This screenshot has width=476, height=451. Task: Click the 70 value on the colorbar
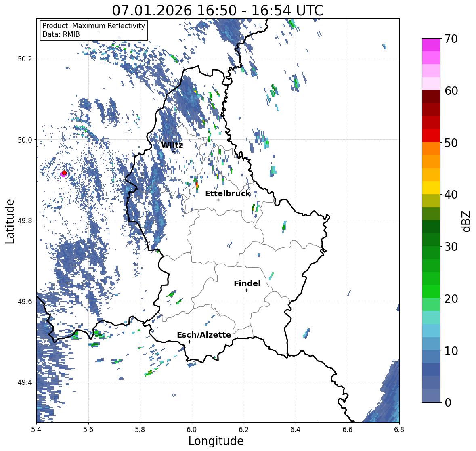click(x=451, y=39)
